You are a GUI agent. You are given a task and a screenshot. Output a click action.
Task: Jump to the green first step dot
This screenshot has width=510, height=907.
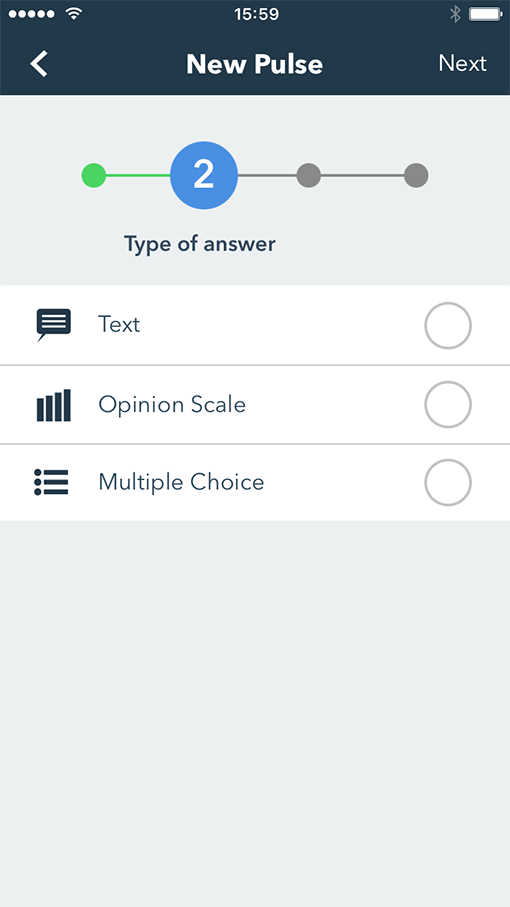pos(94,175)
